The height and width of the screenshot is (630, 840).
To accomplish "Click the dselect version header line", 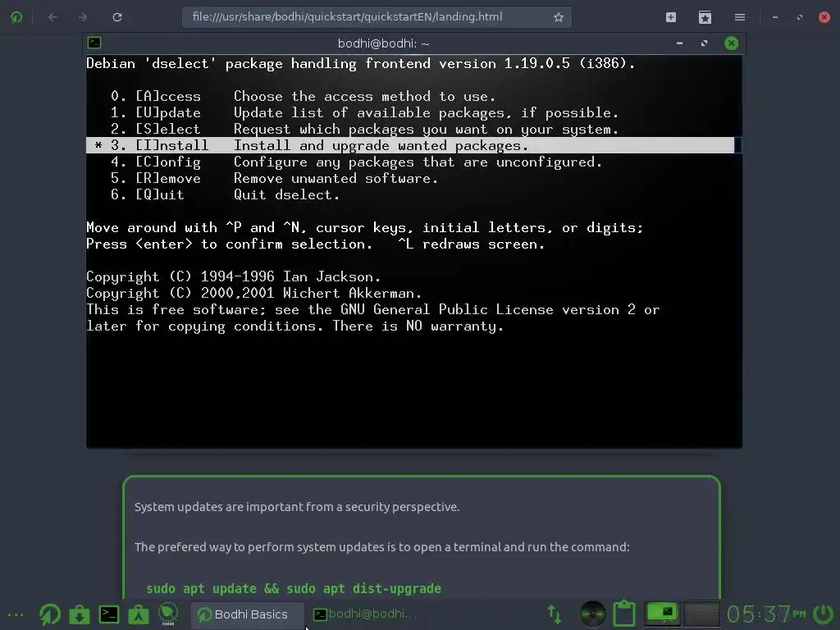I will tap(361, 64).
